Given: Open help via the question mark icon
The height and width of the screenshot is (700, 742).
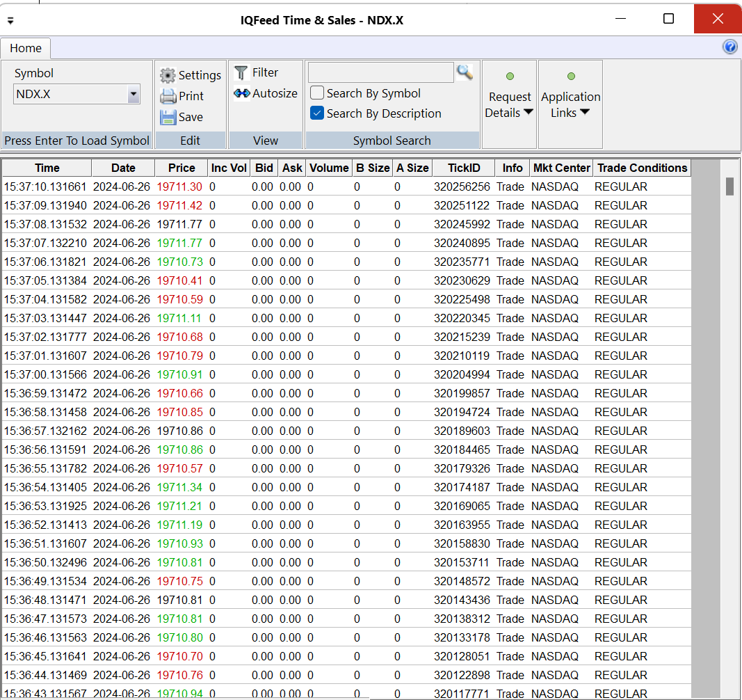Looking at the screenshot, I should (729, 47).
